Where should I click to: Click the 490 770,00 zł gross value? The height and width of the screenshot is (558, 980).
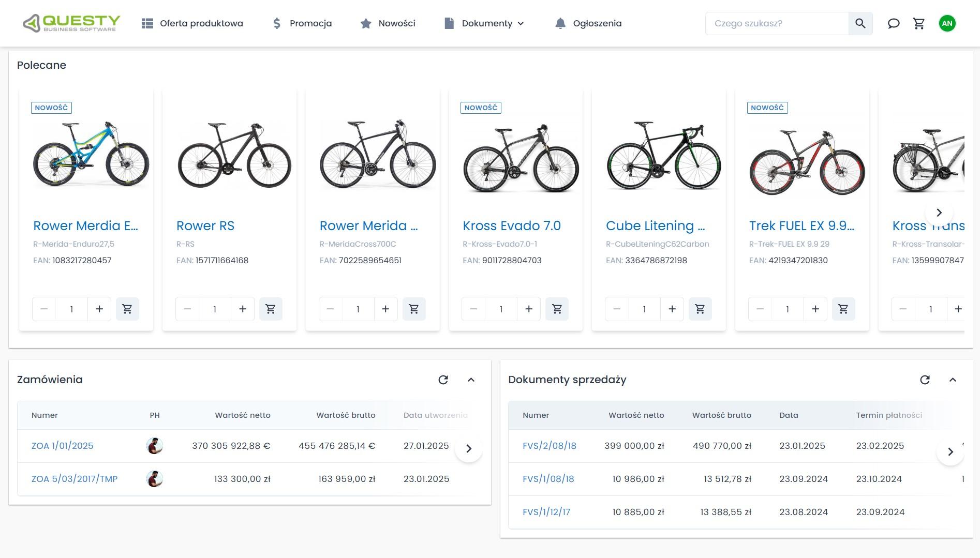click(x=722, y=446)
